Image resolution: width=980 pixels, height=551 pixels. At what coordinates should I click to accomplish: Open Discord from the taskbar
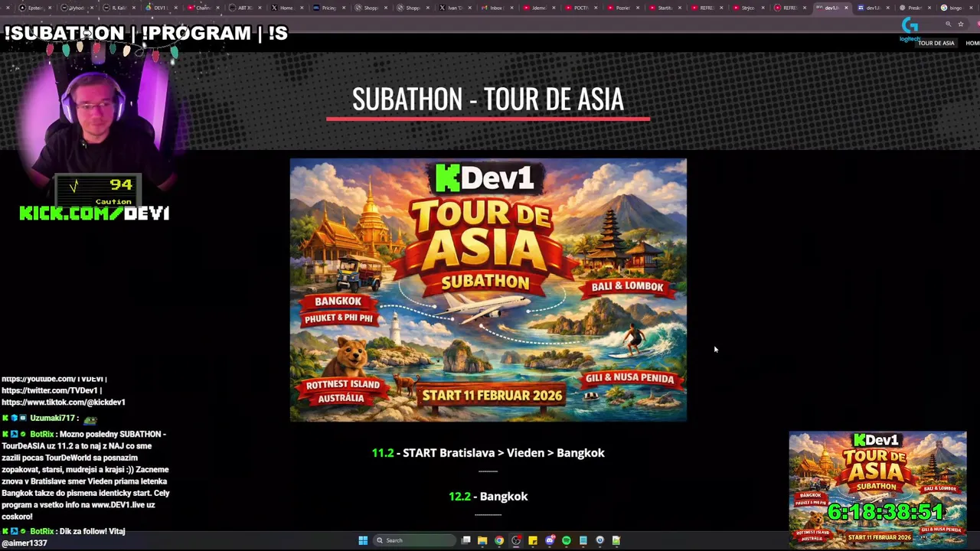pyautogui.click(x=550, y=540)
